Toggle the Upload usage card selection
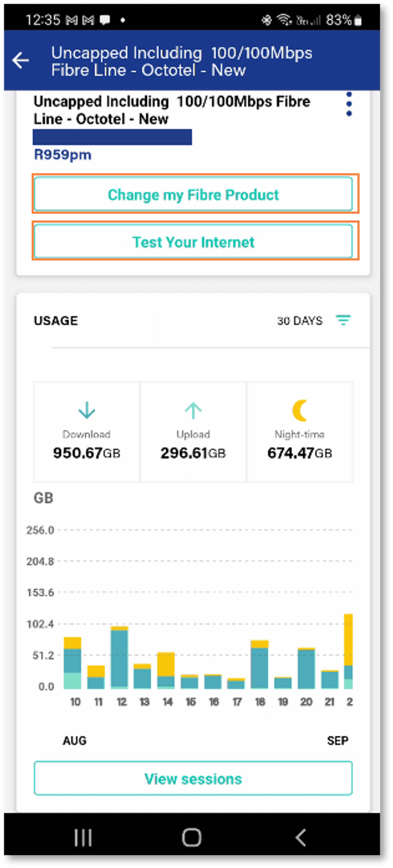The height and width of the screenshot is (868, 393). [193, 432]
